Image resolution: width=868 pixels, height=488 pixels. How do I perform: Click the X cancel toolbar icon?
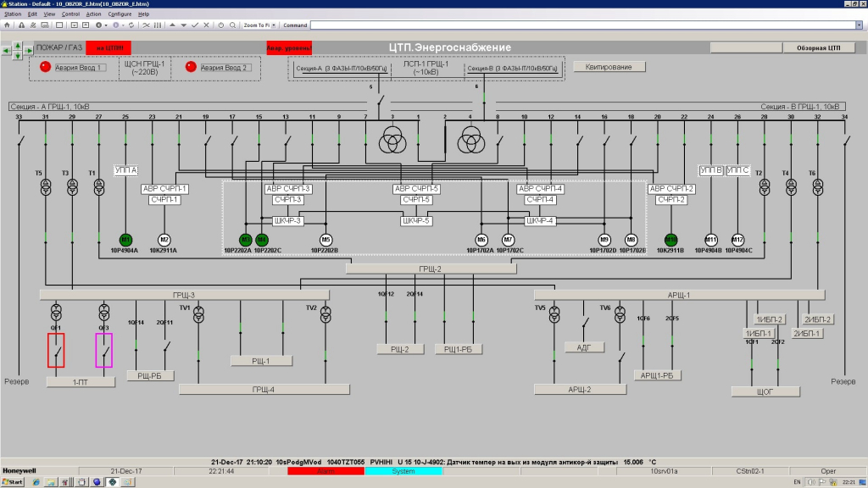click(206, 25)
